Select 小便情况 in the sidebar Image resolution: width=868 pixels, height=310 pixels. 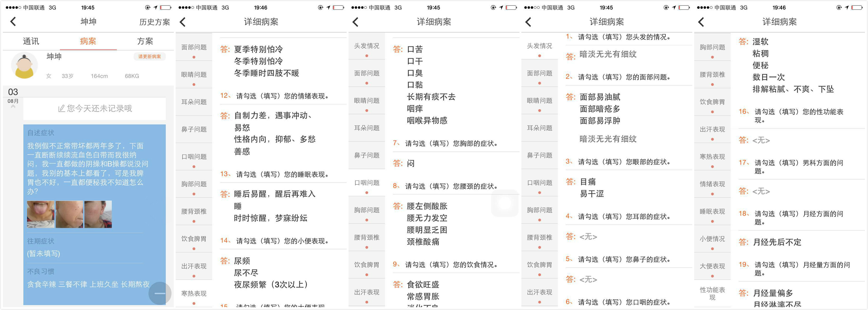click(x=712, y=239)
